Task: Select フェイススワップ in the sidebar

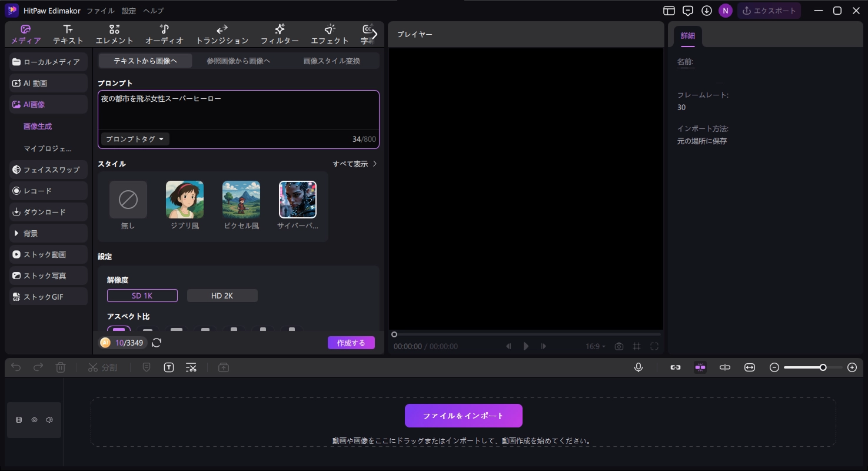Action: [x=48, y=170]
